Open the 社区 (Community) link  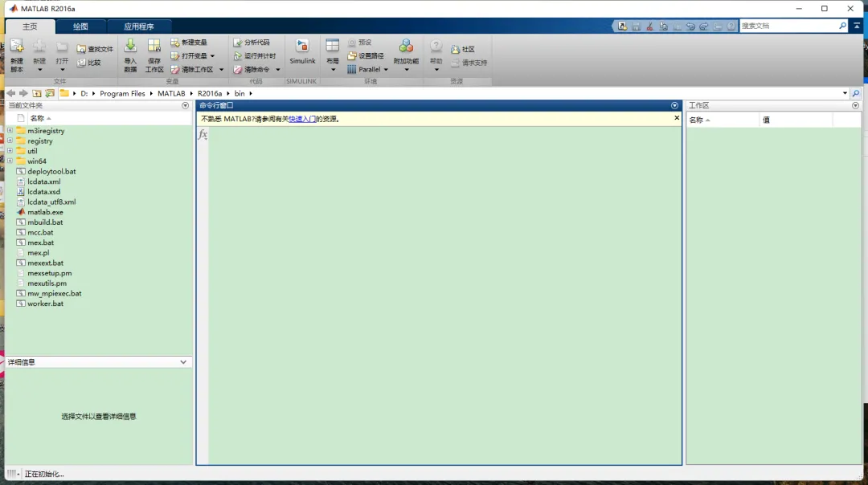pos(463,49)
